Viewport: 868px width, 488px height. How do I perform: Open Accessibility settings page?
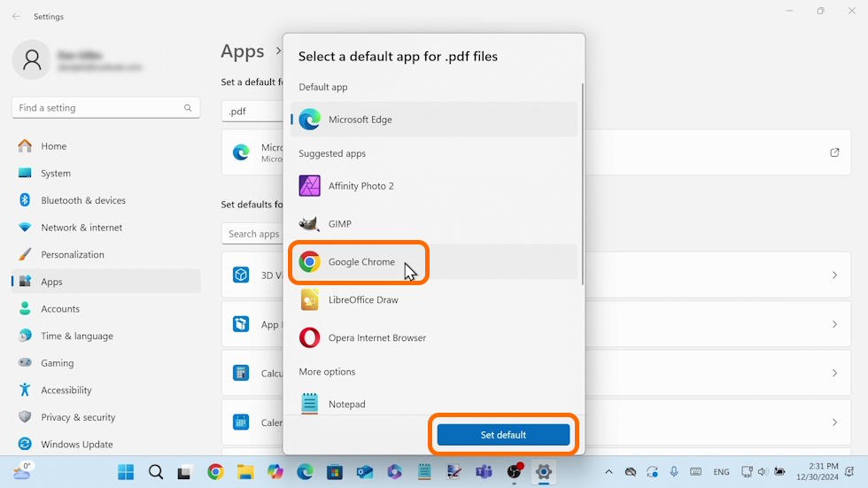point(105,390)
